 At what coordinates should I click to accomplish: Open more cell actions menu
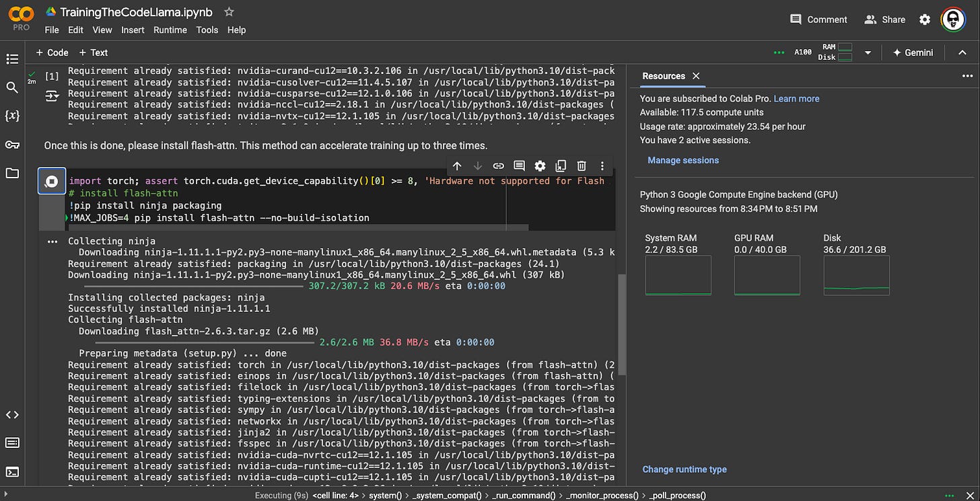tap(602, 166)
